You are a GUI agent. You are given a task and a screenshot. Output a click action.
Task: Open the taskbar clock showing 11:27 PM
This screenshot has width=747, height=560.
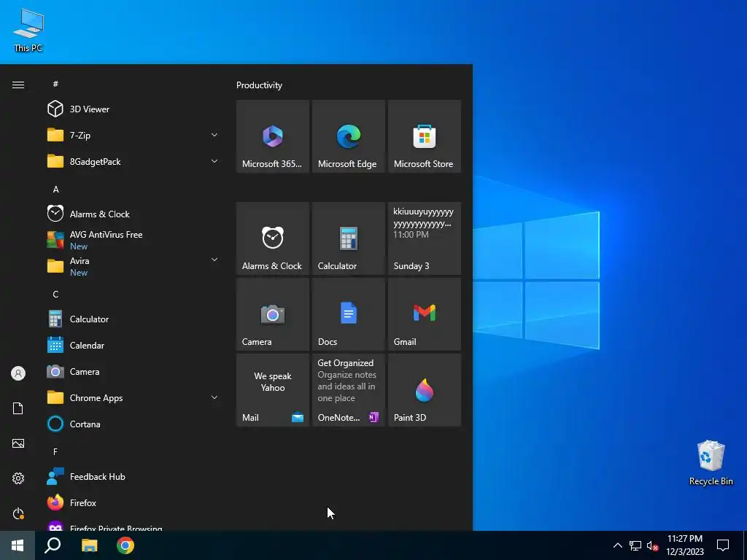coord(684,545)
